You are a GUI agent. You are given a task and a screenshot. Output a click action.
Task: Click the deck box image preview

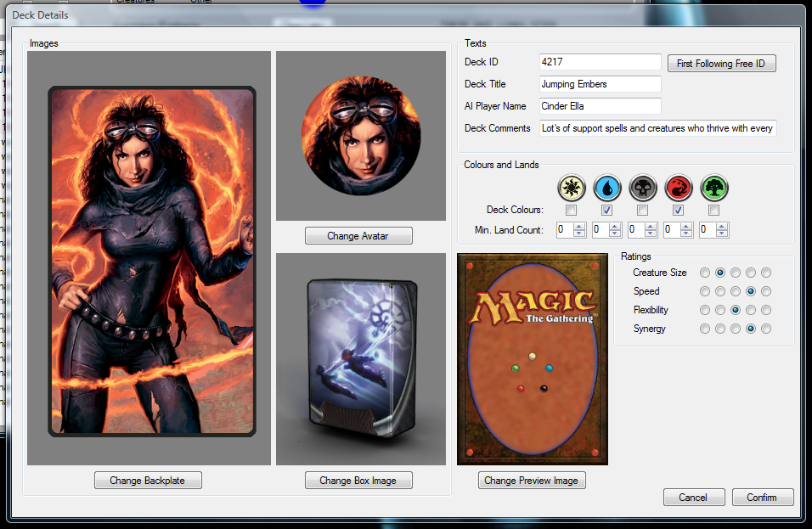[361, 358]
